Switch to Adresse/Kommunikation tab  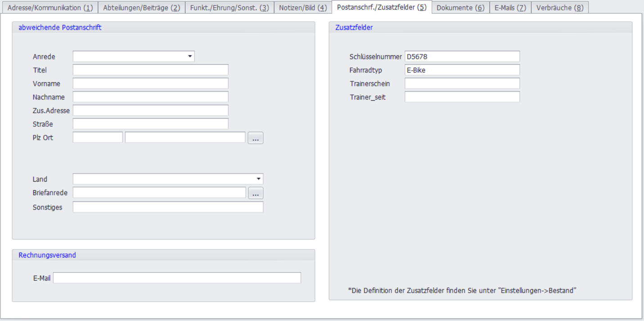(50, 8)
